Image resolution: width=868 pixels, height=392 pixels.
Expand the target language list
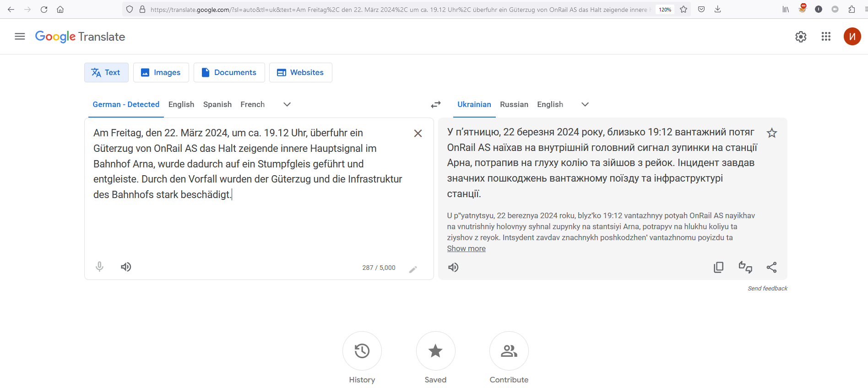tap(585, 104)
